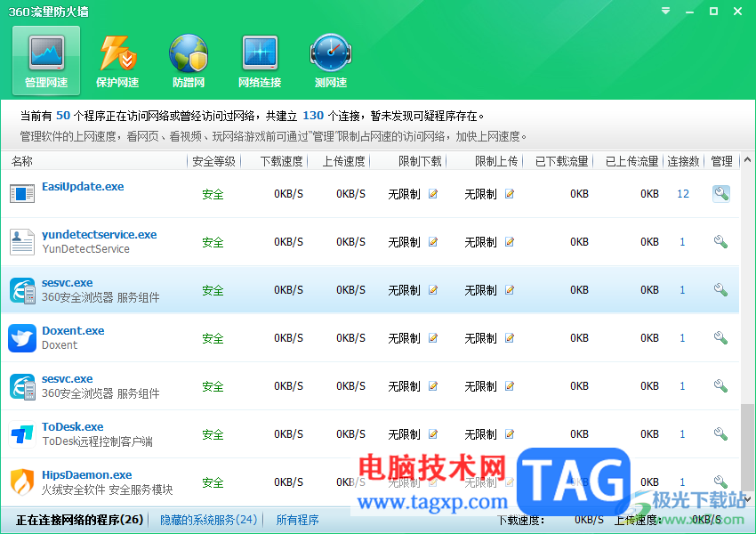Sort by 已下载流量 column header
756x534 pixels.
(x=562, y=161)
